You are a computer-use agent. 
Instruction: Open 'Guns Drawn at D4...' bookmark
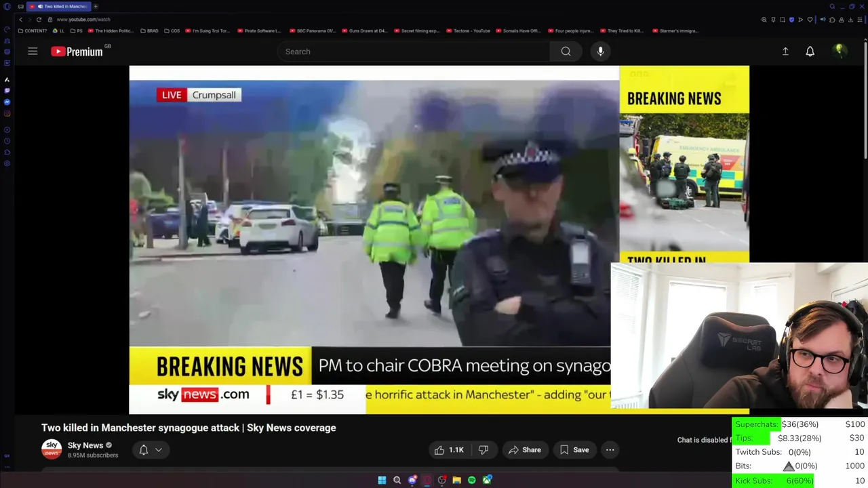[x=365, y=30]
